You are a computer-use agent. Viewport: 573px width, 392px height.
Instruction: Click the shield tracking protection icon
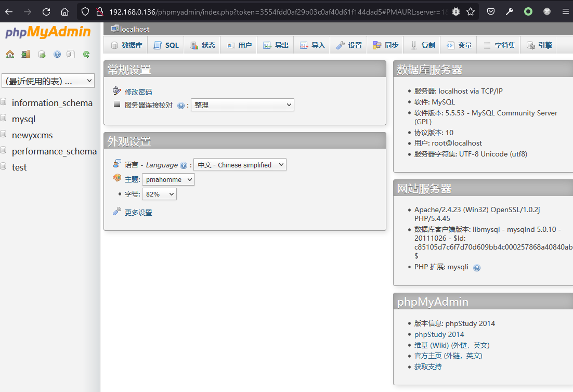(x=85, y=11)
